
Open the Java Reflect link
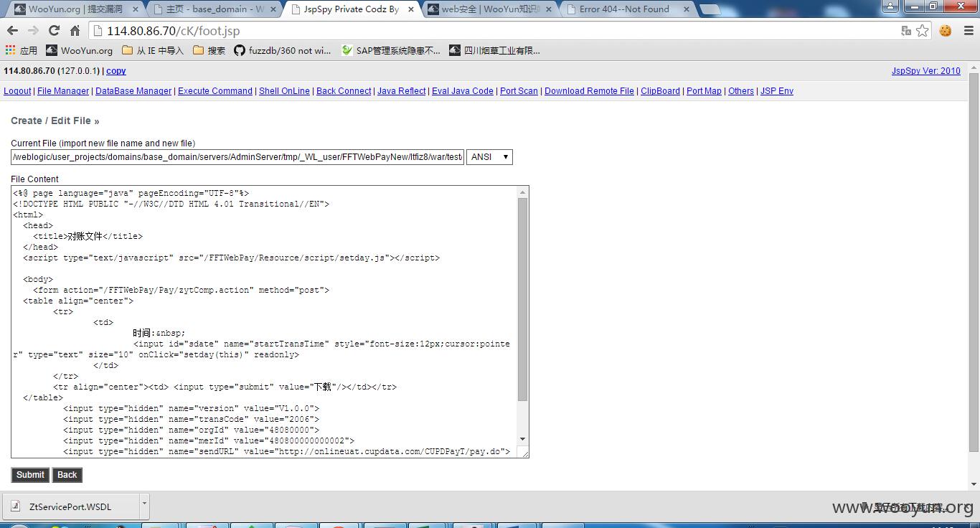[401, 91]
